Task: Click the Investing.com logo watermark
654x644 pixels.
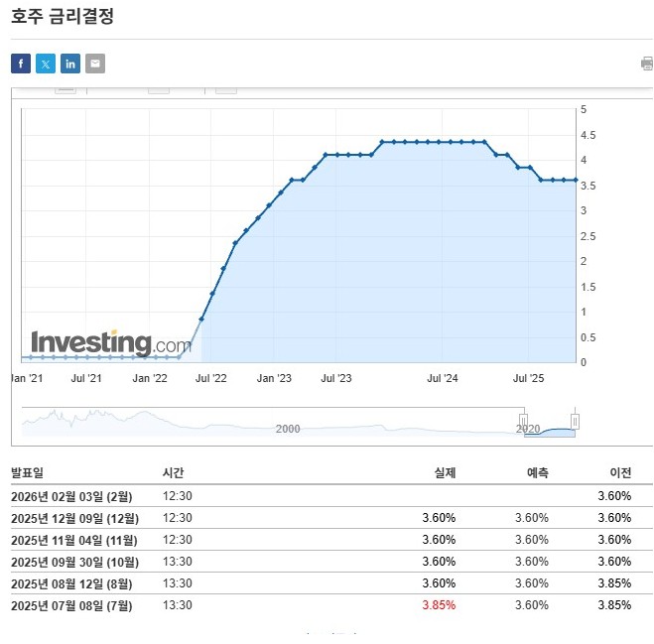Action: tap(110, 343)
